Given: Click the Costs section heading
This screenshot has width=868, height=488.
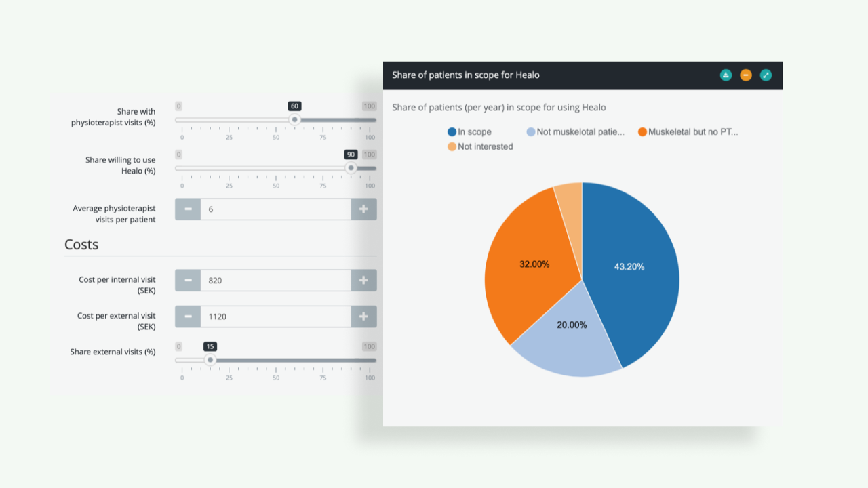Looking at the screenshot, I should [81, 245].
